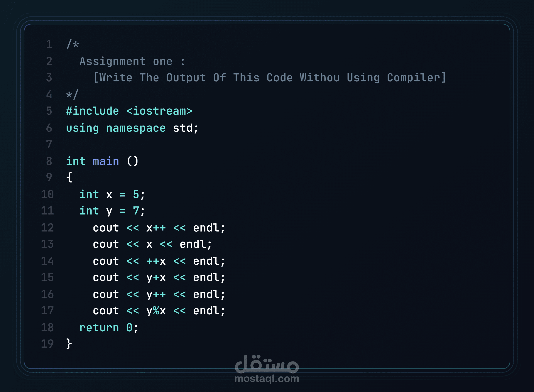Click the opening curly brace on line 9
Screen dimensions: 534x392
click(69, 177)
